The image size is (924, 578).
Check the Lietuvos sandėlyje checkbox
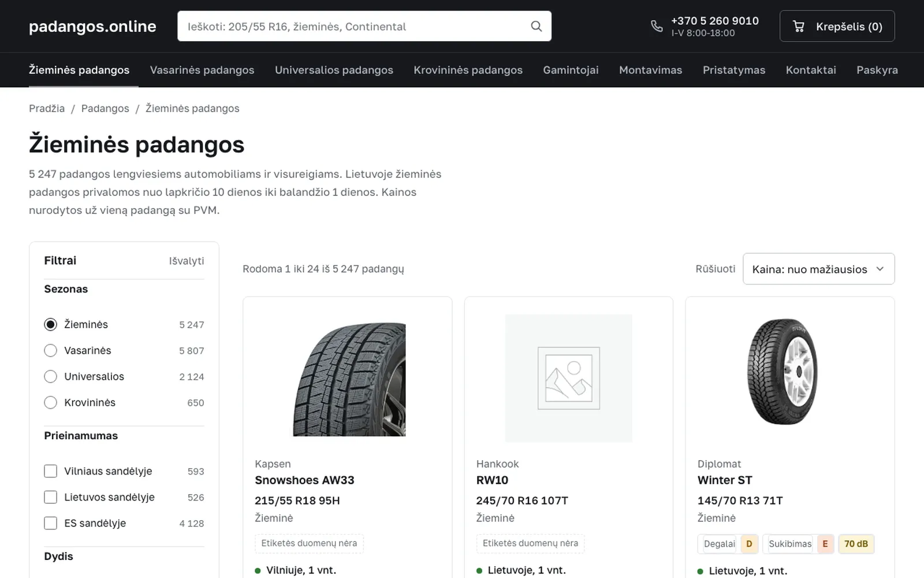51,497
